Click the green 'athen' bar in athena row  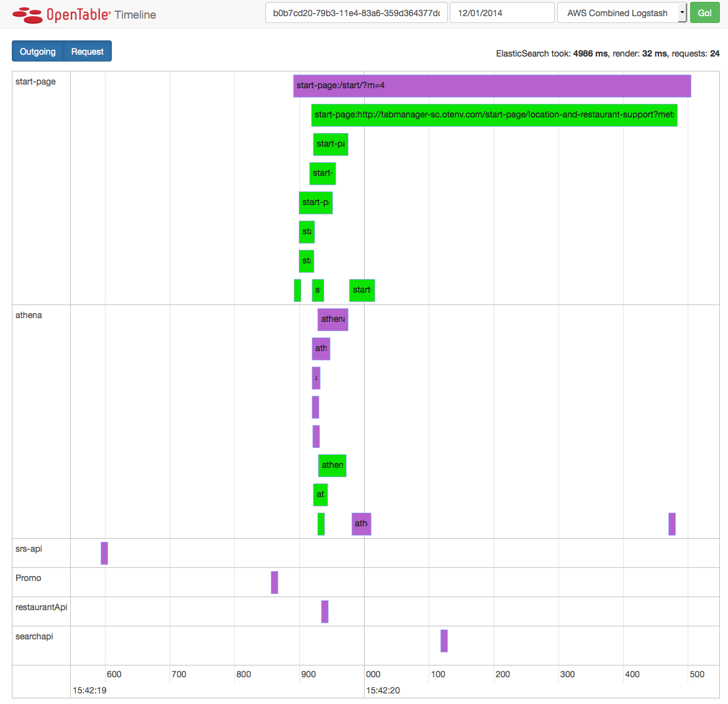(332, 465)
